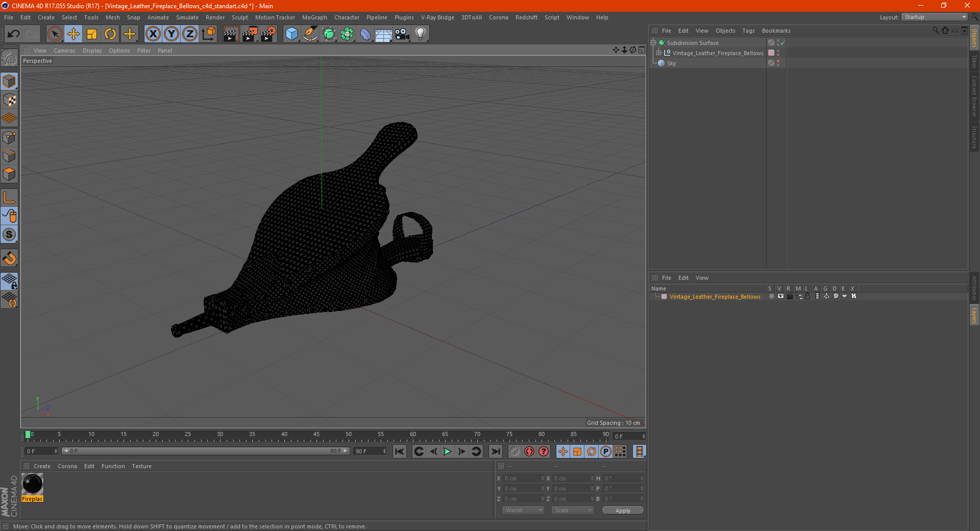Click the timeline range slider bar

[206, 451]
